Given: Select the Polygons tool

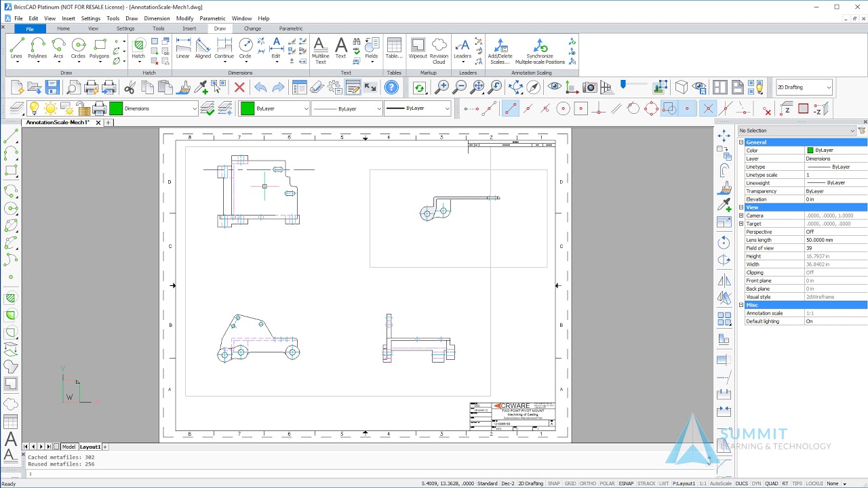Looking at the screenshot, I should point(99,48).
